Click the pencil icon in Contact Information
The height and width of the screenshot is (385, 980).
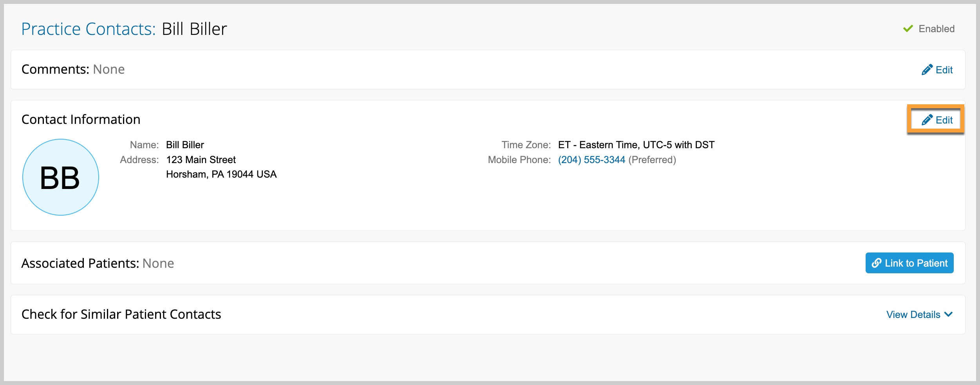tap(927, 120)
